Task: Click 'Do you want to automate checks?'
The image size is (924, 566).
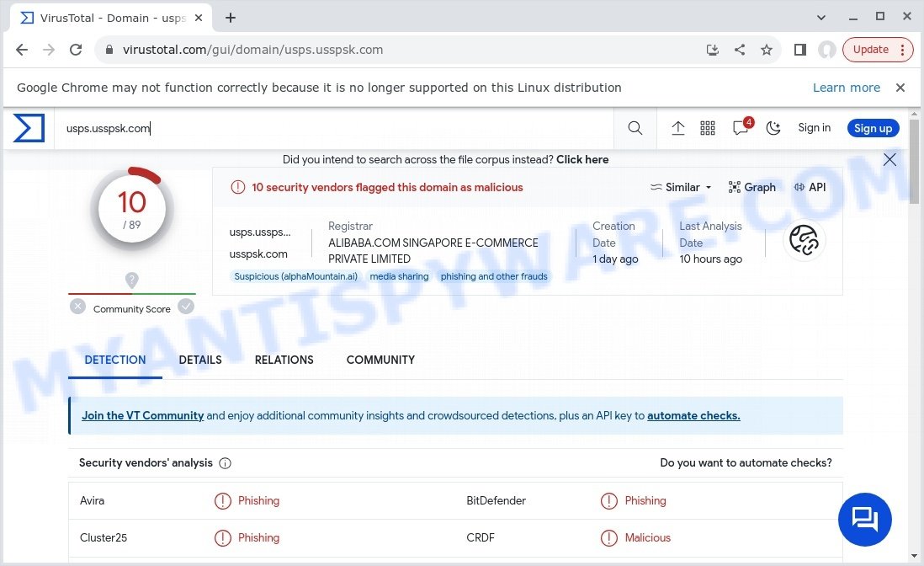Action: pyautogui.click(x=746, y=463)
